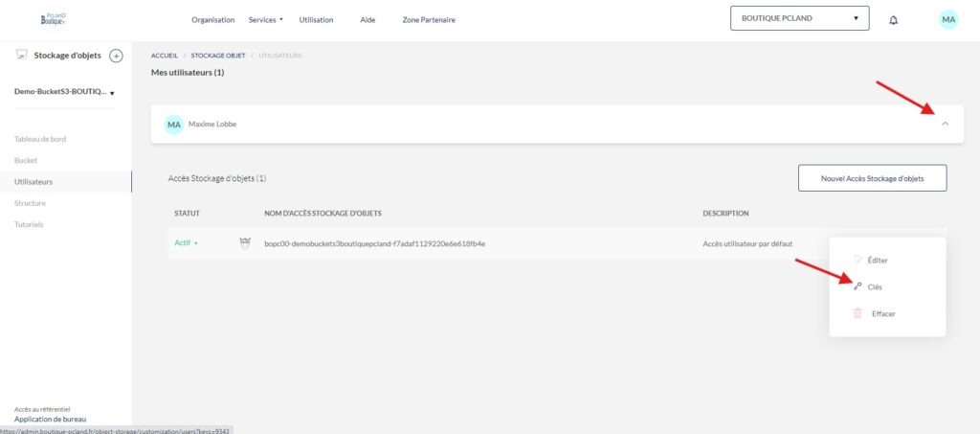
Task: Open the notifications bell
Action: (893, 20)
